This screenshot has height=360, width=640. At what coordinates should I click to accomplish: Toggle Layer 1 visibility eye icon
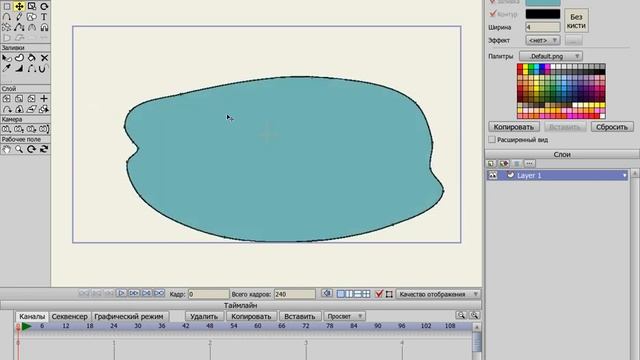point(493,176)
